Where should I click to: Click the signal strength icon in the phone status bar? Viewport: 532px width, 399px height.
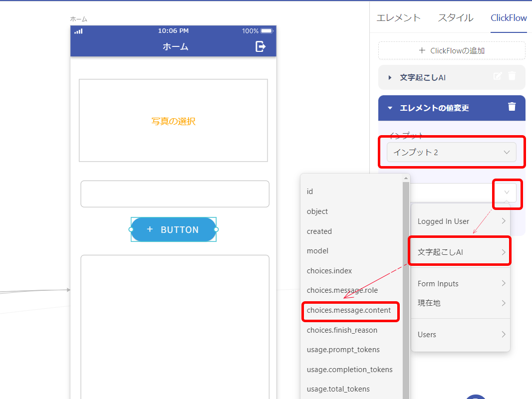[79, 31]
